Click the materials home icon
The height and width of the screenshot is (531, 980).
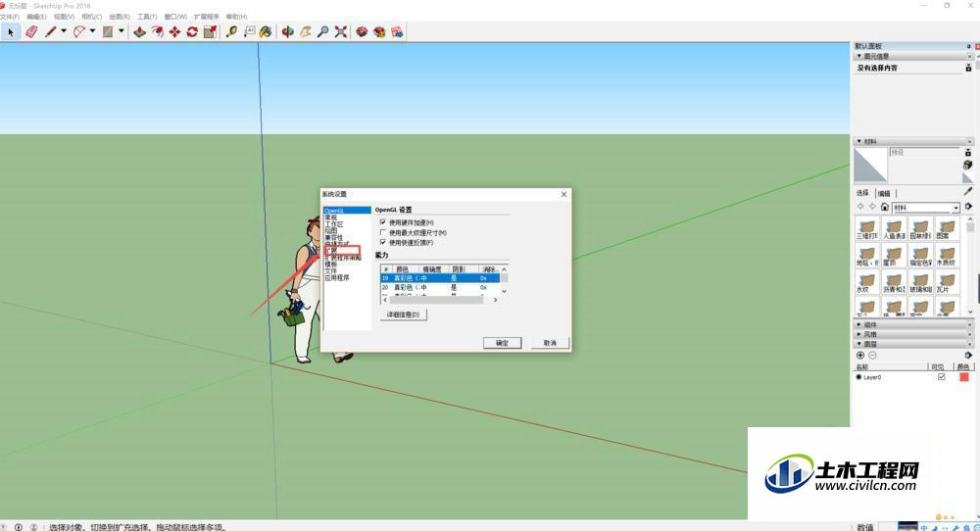coord(884,207)
